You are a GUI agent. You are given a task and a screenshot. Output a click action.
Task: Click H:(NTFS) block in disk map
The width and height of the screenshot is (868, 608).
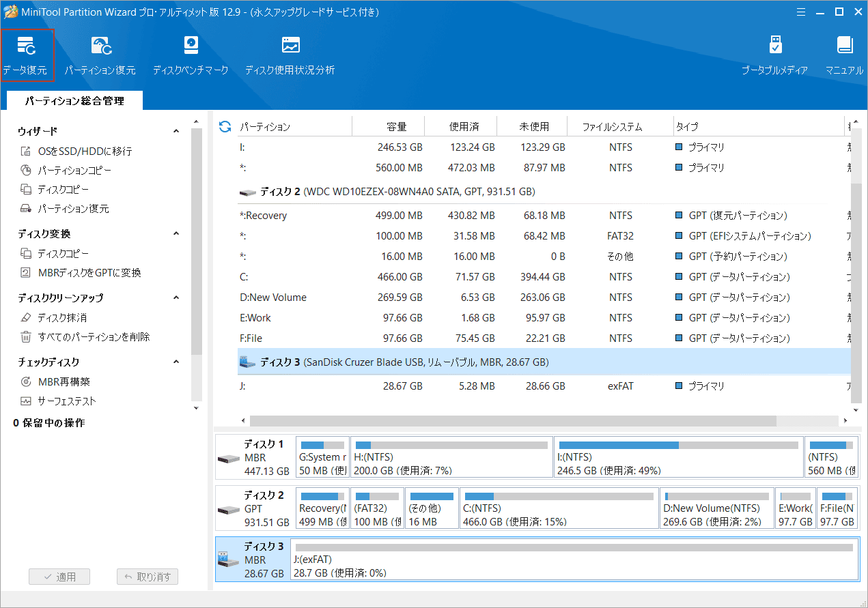(451, 457)
